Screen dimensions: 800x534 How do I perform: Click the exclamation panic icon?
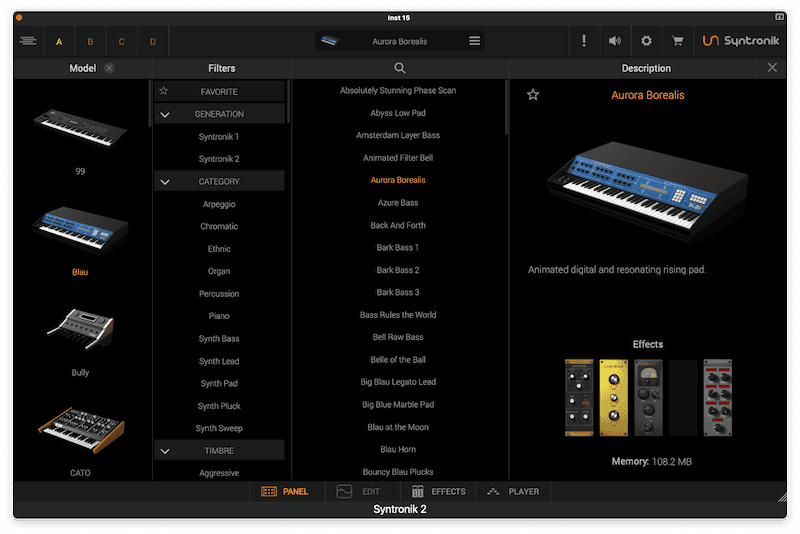tap(584, 41)
